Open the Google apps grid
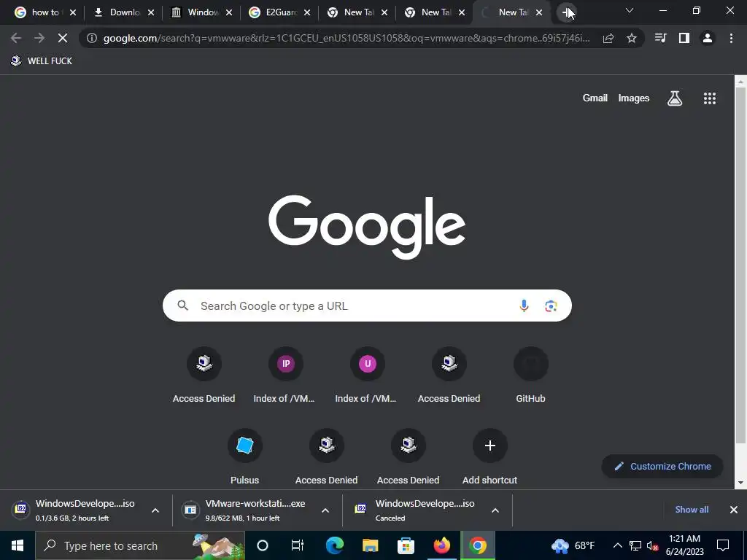747x560 pixels. tap(710, 98)
